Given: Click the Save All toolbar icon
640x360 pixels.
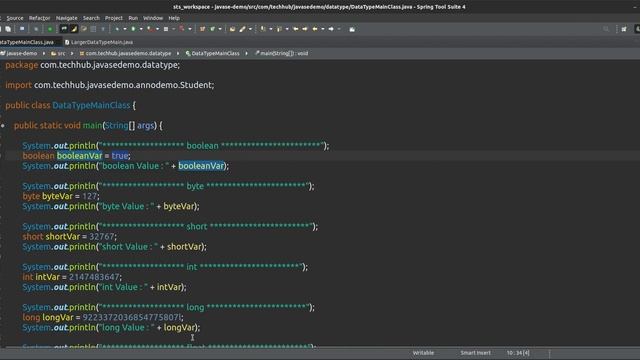Looking at the screenshot, I should click(x=8, y=29).
